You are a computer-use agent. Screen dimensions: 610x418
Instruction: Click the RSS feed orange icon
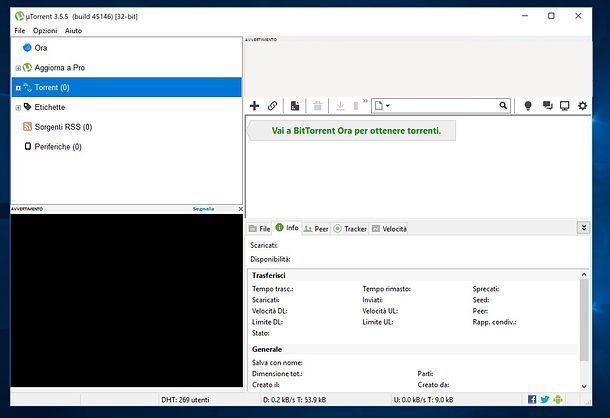pos(27,126)
